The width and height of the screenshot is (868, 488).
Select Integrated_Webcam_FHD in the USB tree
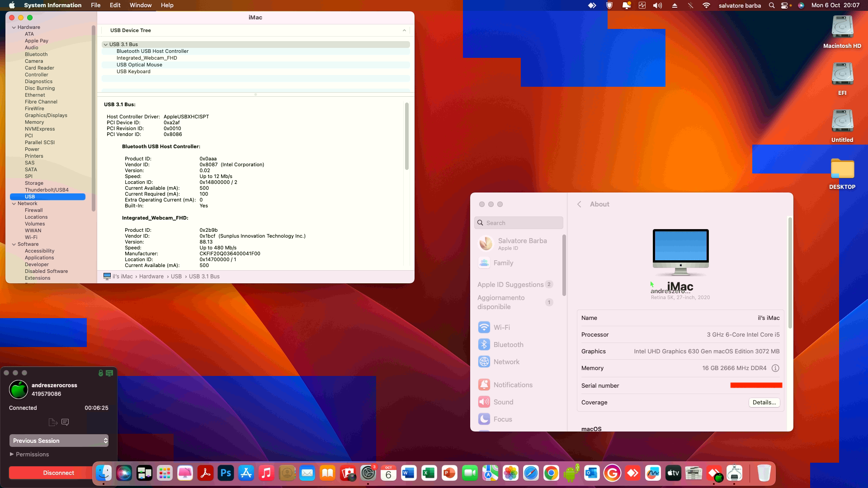tap(256, 58)
